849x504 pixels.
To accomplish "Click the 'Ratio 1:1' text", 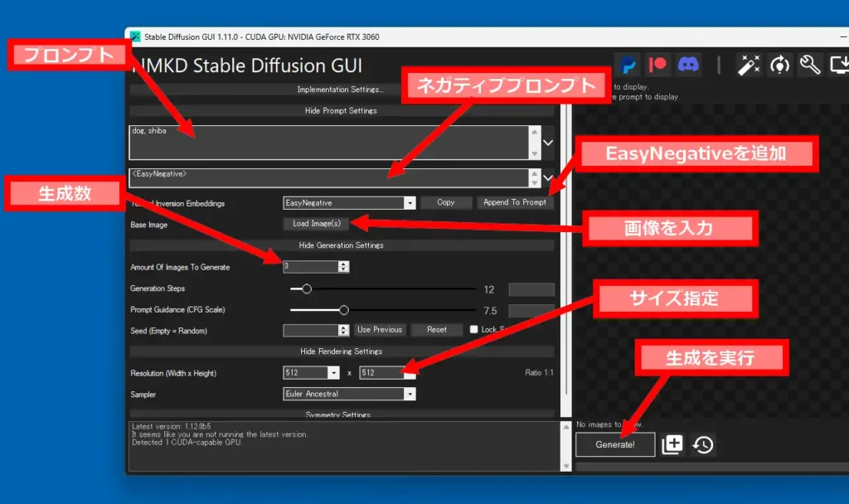I will tap(539, 372).
